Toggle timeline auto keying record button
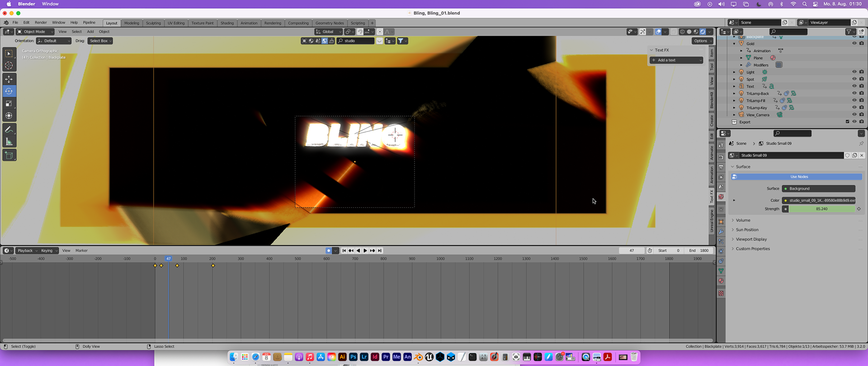 (329, 251)
